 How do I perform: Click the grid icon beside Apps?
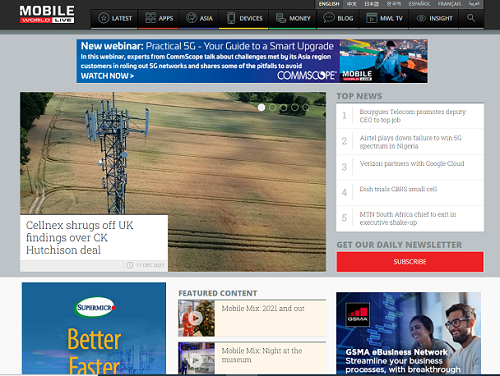150,18
